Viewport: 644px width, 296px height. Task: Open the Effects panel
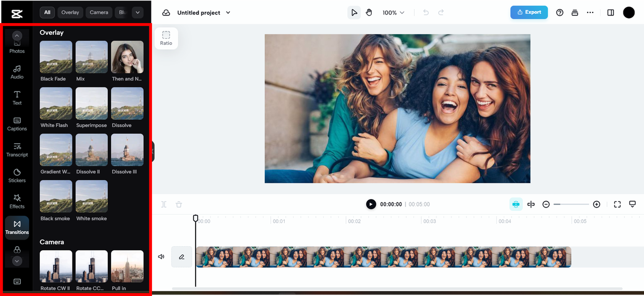click(17, 202)
